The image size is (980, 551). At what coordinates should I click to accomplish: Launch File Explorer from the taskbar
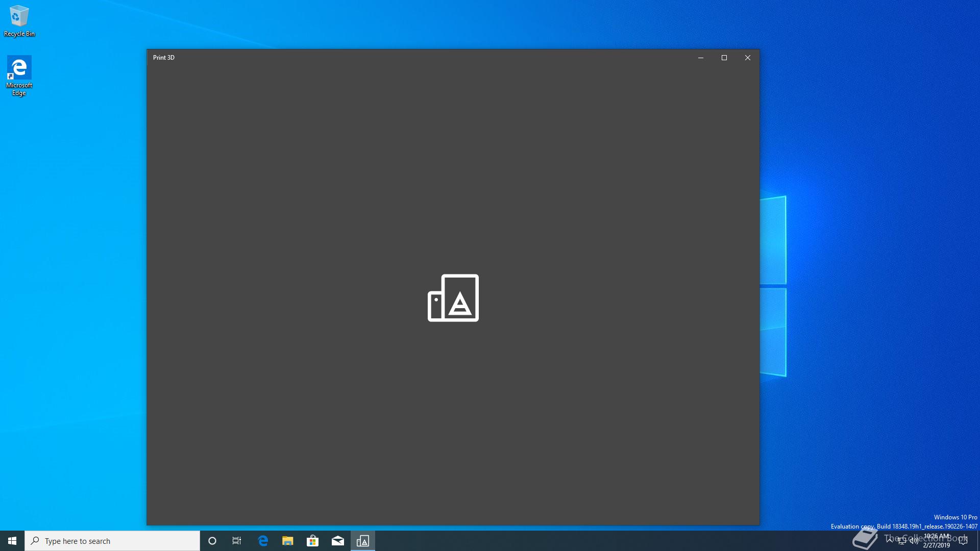(287, 541)
